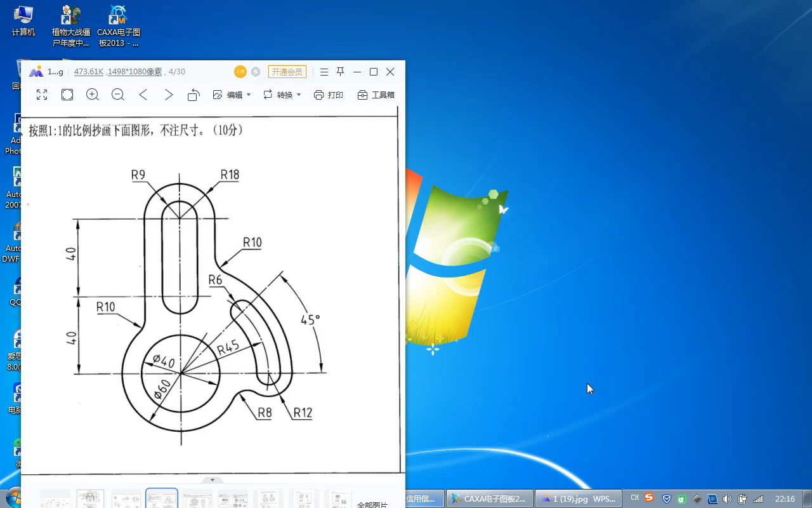Go to the next image
Screen dimensions: 812x508
(x=169, y=95)
